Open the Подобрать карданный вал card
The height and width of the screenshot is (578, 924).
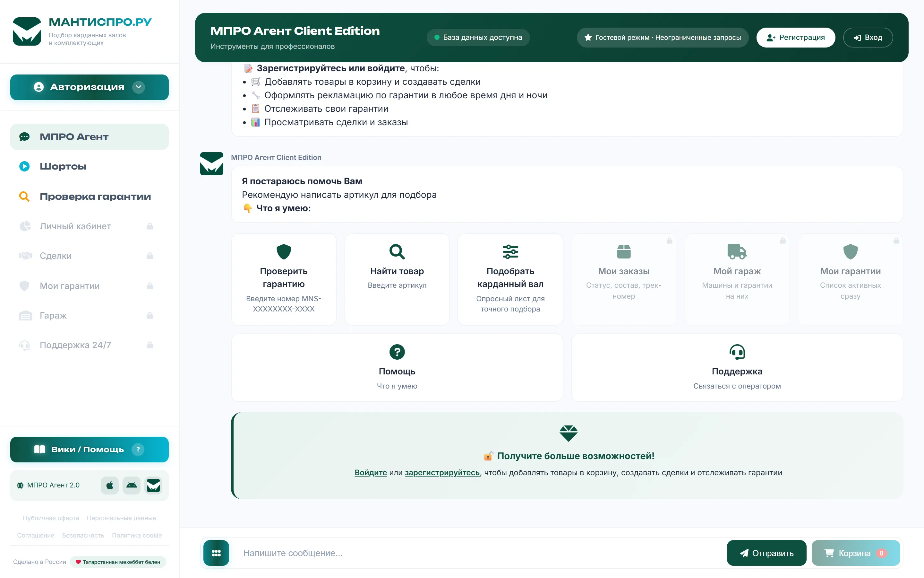coord(510,279)
